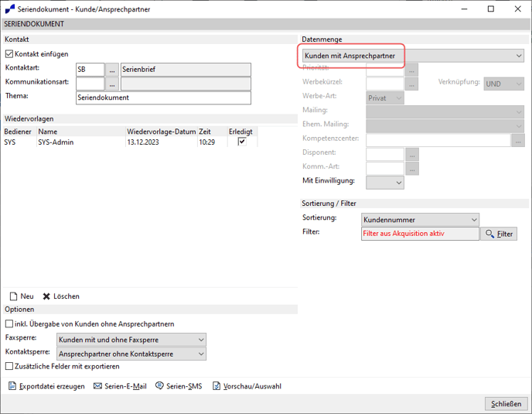This screenshot has height=414, width=532.
Task: Uncheck Kontakt einfügen checkbox
Action: 9,54
